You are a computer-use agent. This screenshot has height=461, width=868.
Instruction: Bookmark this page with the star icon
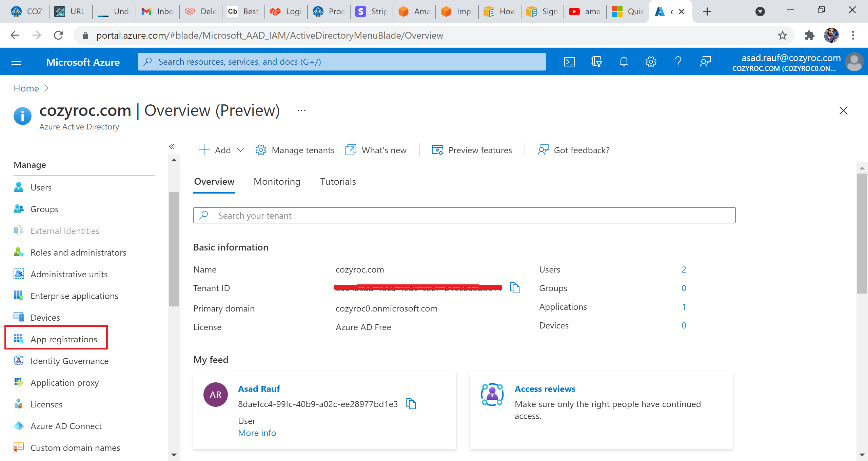point(782,35)
